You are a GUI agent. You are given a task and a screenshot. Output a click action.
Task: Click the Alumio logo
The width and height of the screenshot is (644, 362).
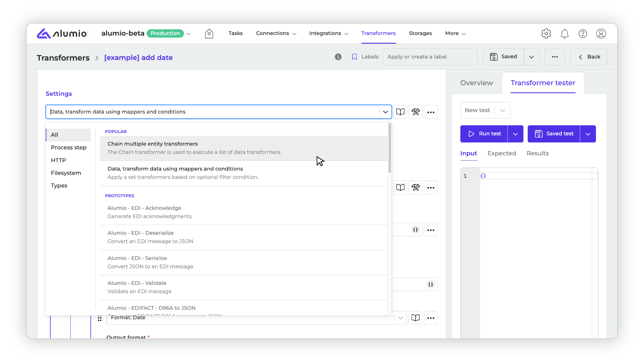click(x=63, y=33)
